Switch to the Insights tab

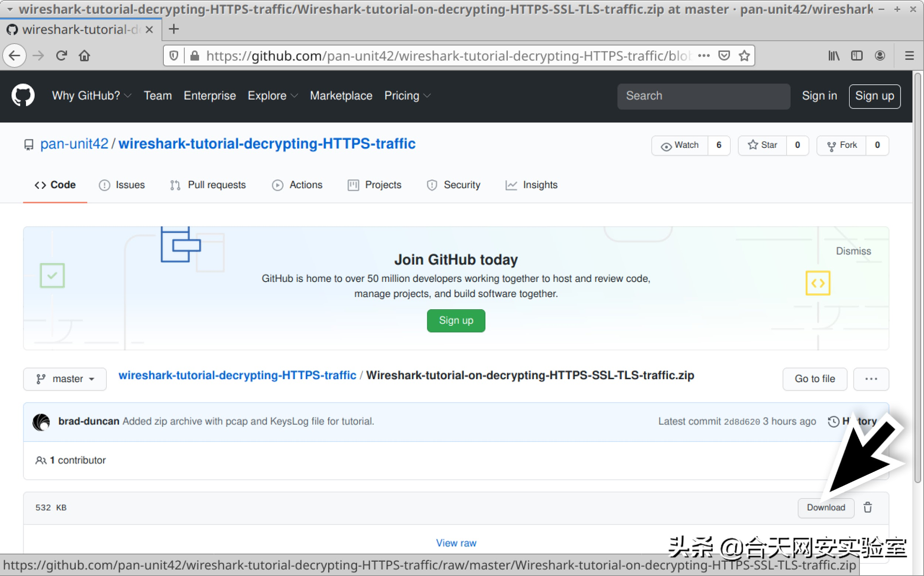click(531, 185)
